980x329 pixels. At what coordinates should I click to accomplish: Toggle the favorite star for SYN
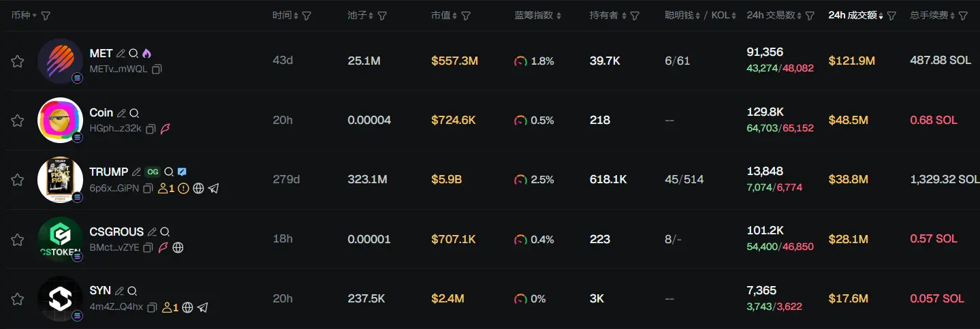[x=18, y=299]
